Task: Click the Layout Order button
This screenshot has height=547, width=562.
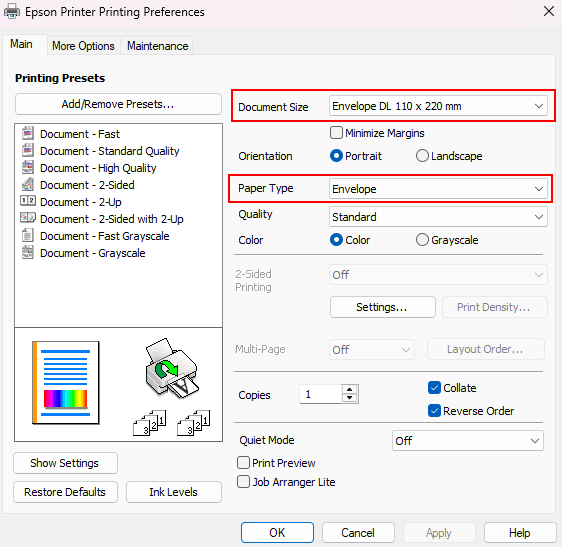Action: 486,349
